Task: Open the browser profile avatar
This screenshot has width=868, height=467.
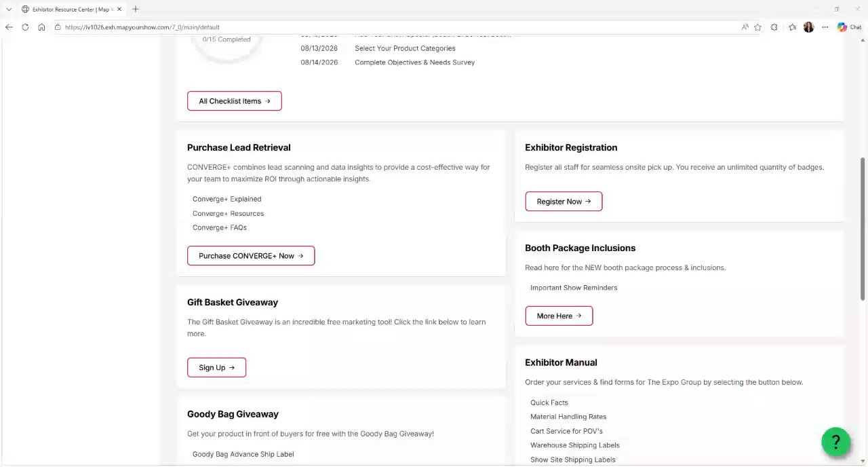Action: coord(808,27)
